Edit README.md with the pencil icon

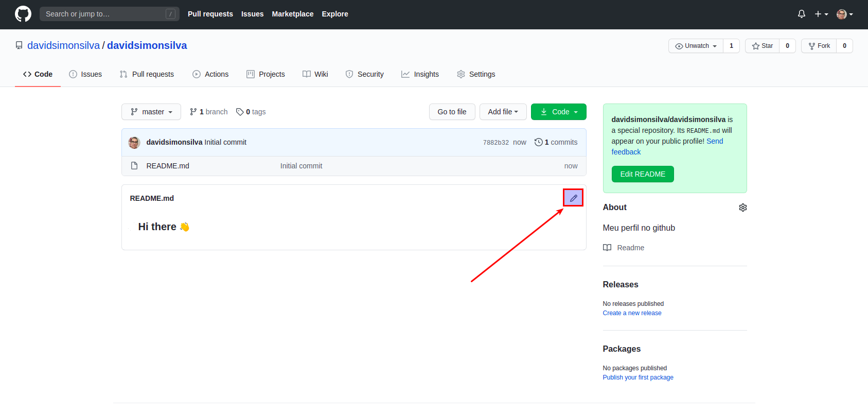coord(573,198)
